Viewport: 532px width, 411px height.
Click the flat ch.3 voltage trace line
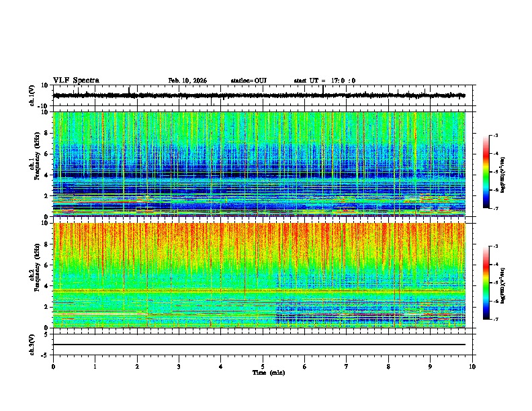pos(259,345)
